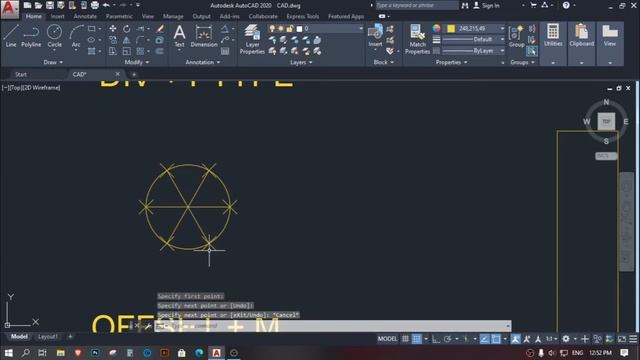This screenshot has width=640, height=360.
Task: Expand the Properties panel
Action: pos(451,62)
